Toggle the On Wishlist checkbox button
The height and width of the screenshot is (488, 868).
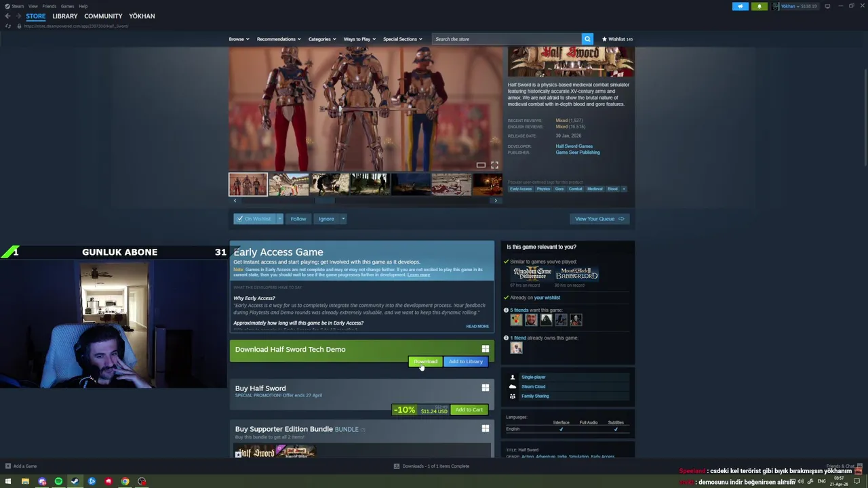pyautogui.click(x=254, y=218)
